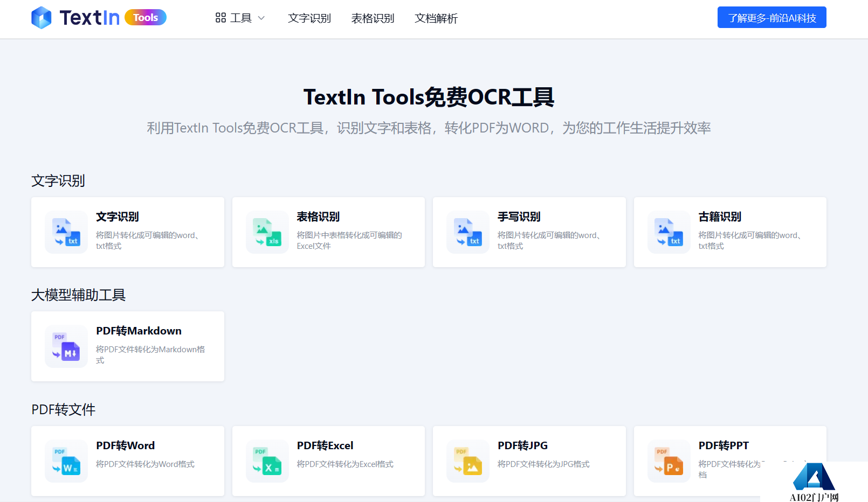Open the PDF转Excel card title
868x502 pixels.
[x=325, y=445]
